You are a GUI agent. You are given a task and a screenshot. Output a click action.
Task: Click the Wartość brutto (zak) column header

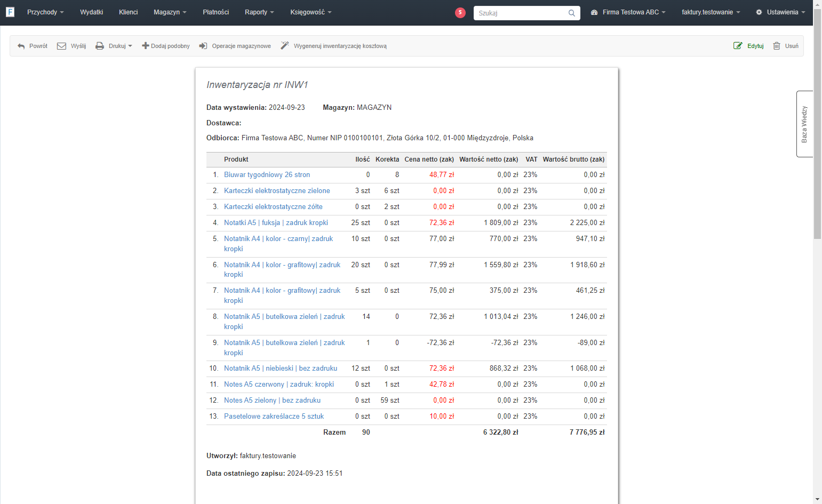573,159
